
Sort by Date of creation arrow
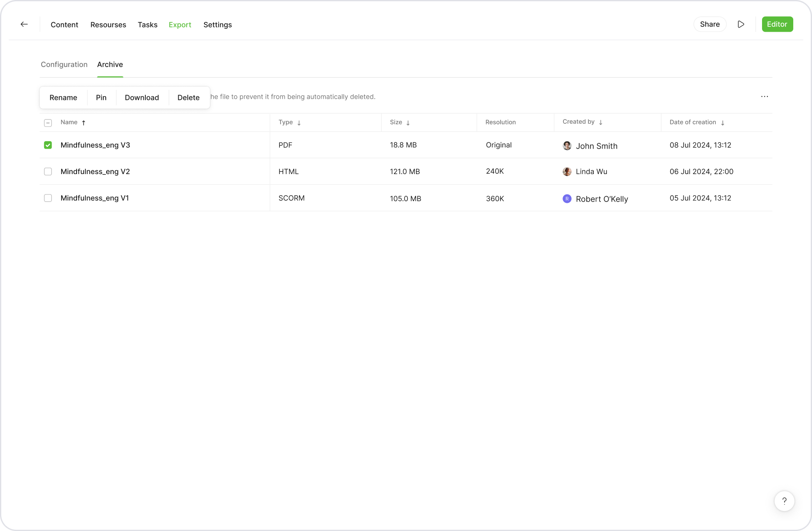[722, 123]
